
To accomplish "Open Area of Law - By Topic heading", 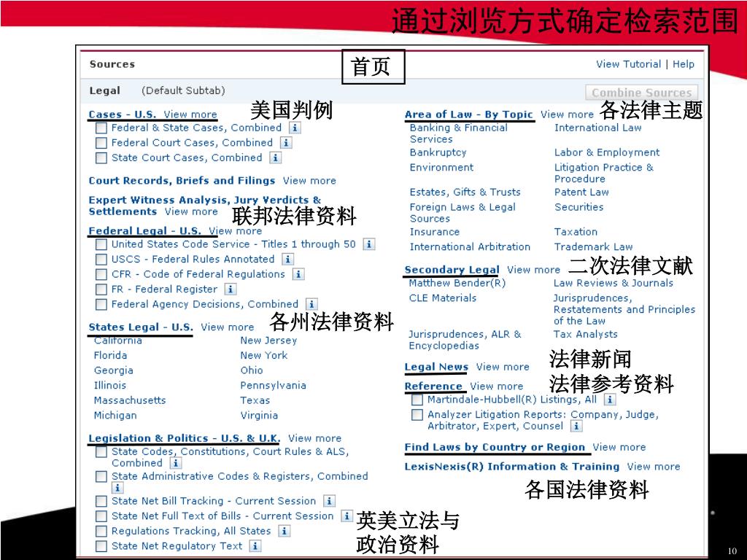I will [469, 114].
